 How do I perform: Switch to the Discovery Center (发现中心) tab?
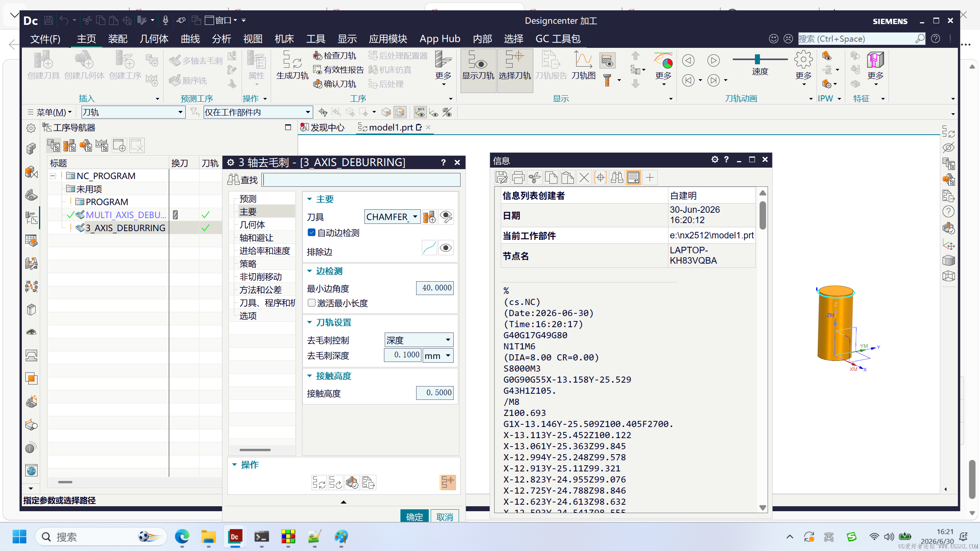click(x=323, y=127)
